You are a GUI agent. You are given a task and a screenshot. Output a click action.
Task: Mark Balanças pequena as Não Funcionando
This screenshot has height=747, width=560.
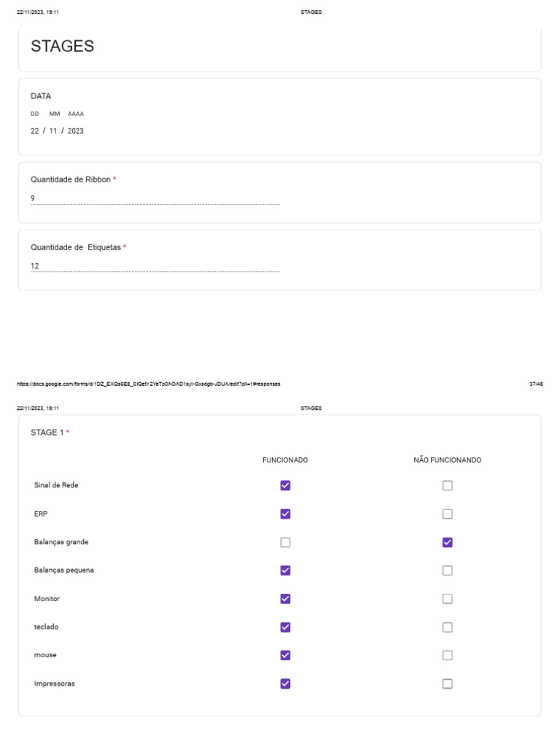click(x=447, y=570)
